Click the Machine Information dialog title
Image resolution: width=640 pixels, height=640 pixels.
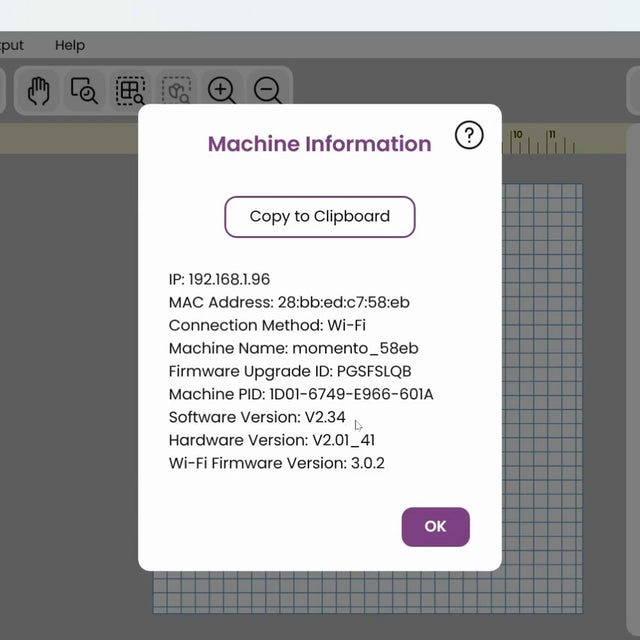click(x=319, y=144)
